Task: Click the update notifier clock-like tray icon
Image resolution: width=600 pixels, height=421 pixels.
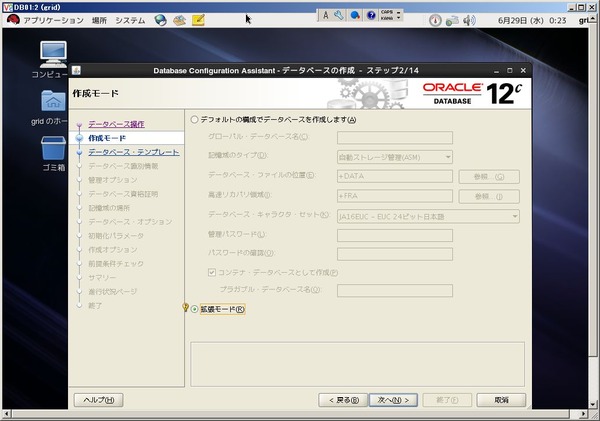Action: [x=435, y=20]
